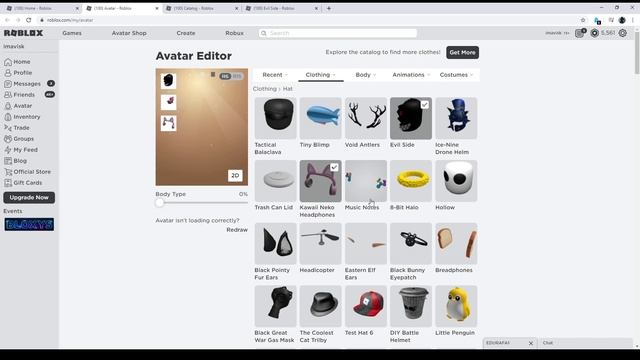Focus the Roblox search field

pyautogui.click(x=338, y=33)
